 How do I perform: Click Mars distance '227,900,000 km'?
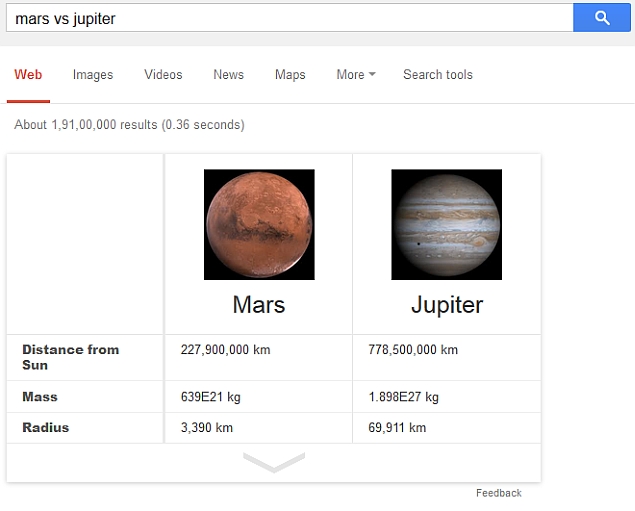[225, 349]
